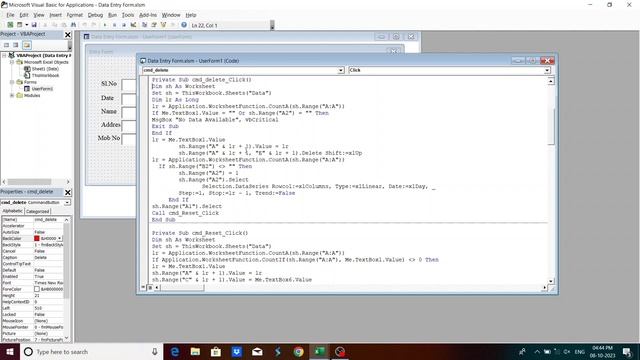This screenshot has width=640, height=360.
Task: Open the Window menu
Action: 171,15
